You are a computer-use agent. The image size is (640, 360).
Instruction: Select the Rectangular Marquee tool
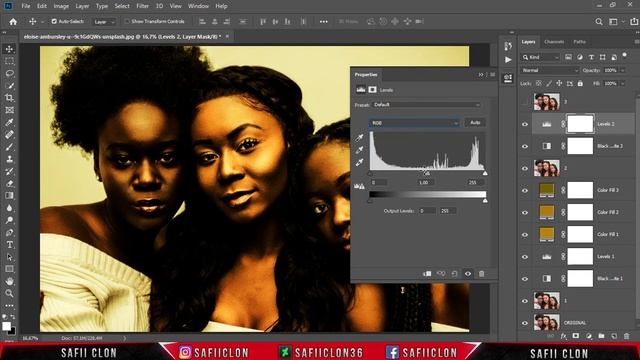pos(9,61)
